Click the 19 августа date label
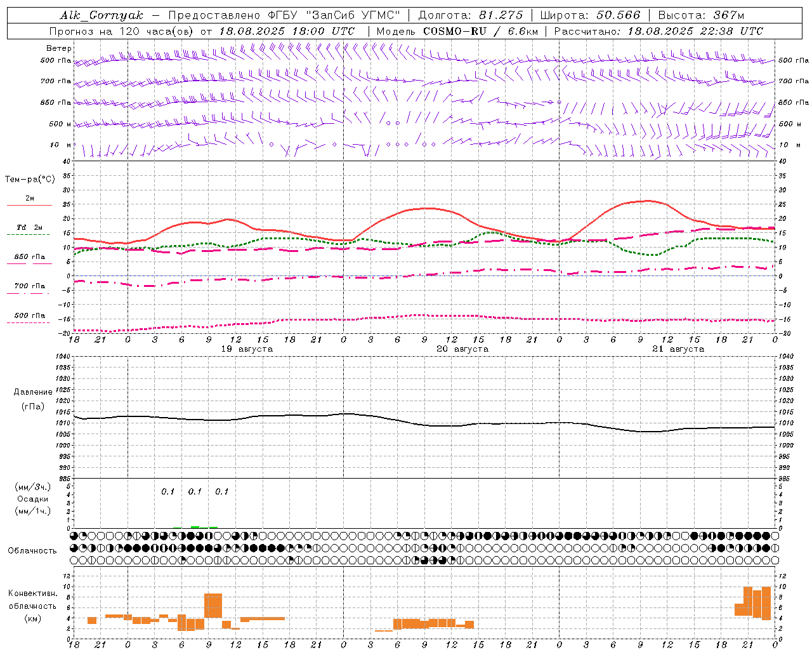This screenshot has width=812, height=650. point(247,349)
